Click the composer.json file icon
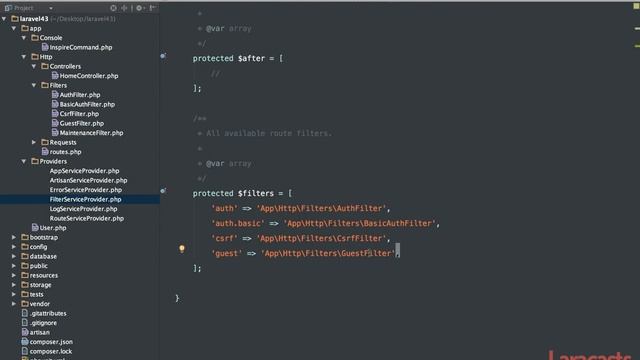The image size is (640, 360). click(25, 342)
